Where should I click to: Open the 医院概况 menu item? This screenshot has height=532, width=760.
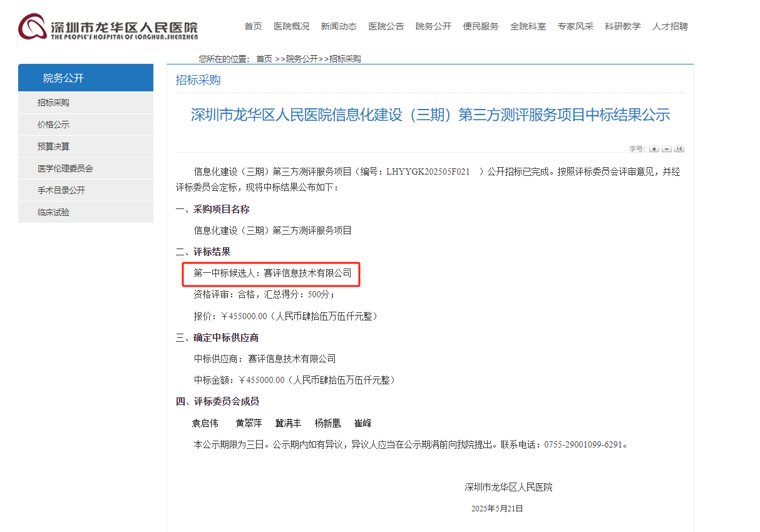click(291, 26)
